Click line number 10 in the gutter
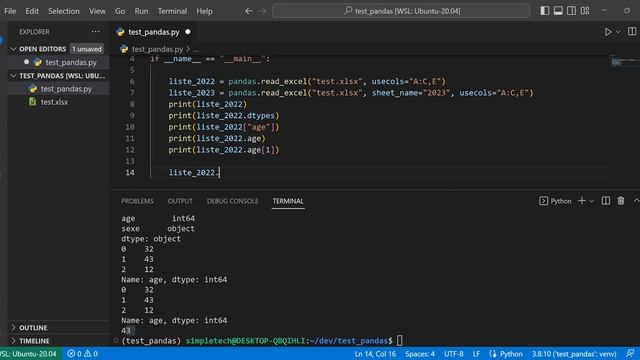 tap(130, 127)
